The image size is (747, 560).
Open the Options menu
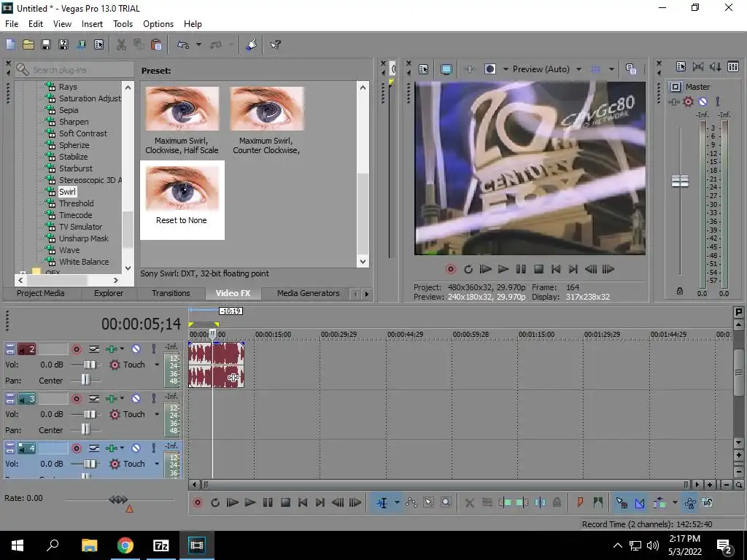point(158,24)
